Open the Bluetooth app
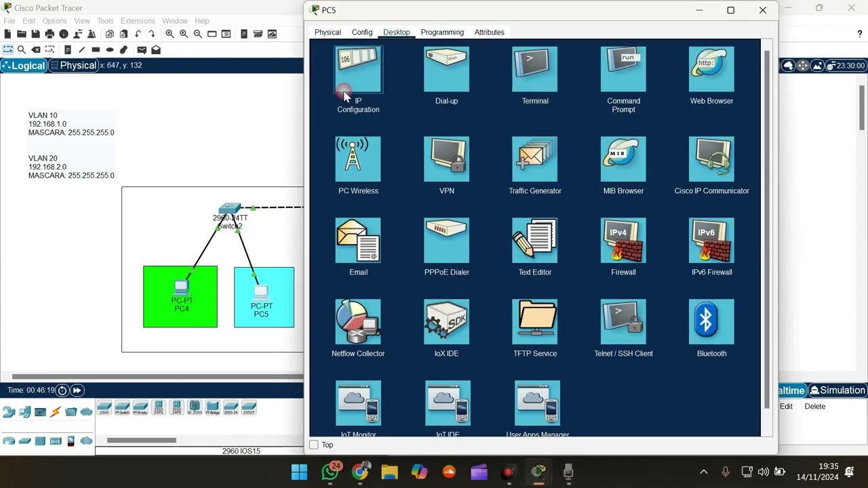The image size is (868, 488). click(x=711, y=322)
